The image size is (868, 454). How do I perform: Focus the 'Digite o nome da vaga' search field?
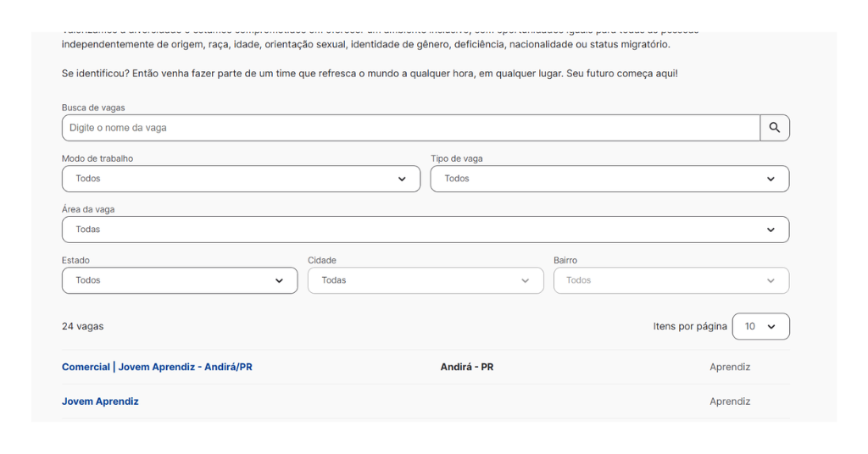410,128
